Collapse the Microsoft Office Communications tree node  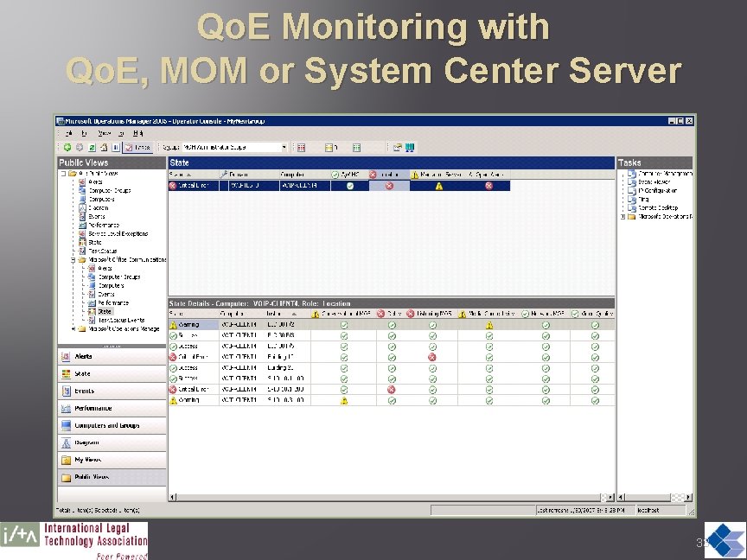pyautogui.click(x=73, y=260)
